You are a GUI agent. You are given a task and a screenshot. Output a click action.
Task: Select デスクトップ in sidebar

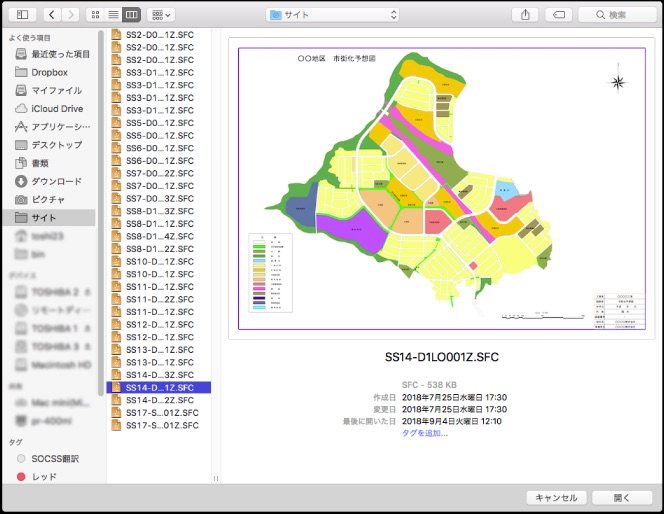tap(56, 145)
